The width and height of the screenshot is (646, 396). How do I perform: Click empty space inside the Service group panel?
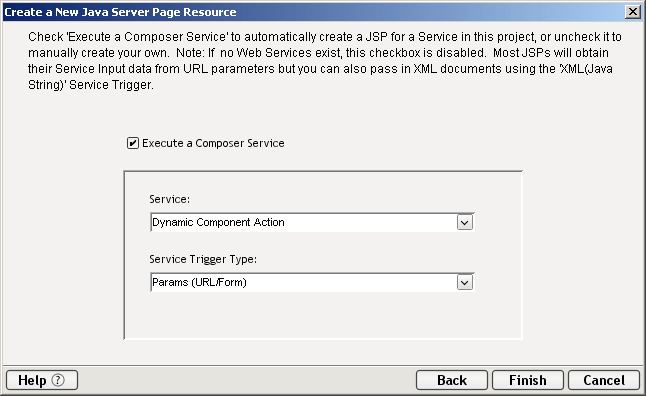[x=323, y=315]
